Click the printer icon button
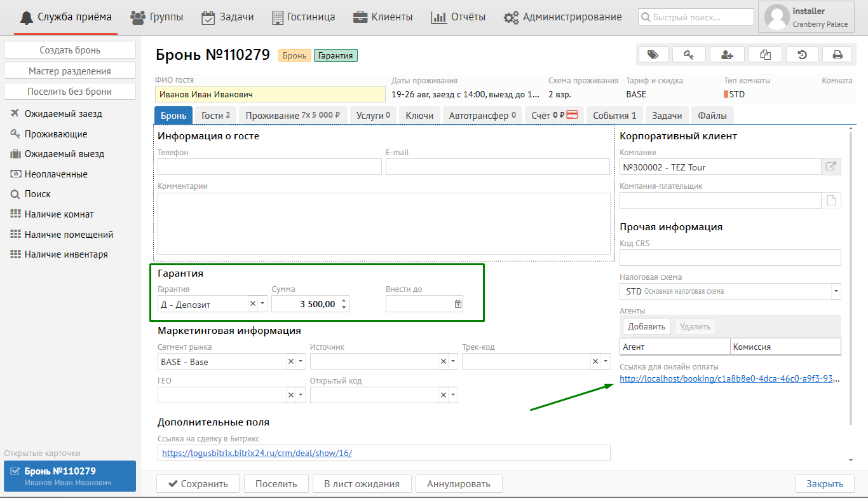Viewport: 868px width, 498px height. coord(837,55)
